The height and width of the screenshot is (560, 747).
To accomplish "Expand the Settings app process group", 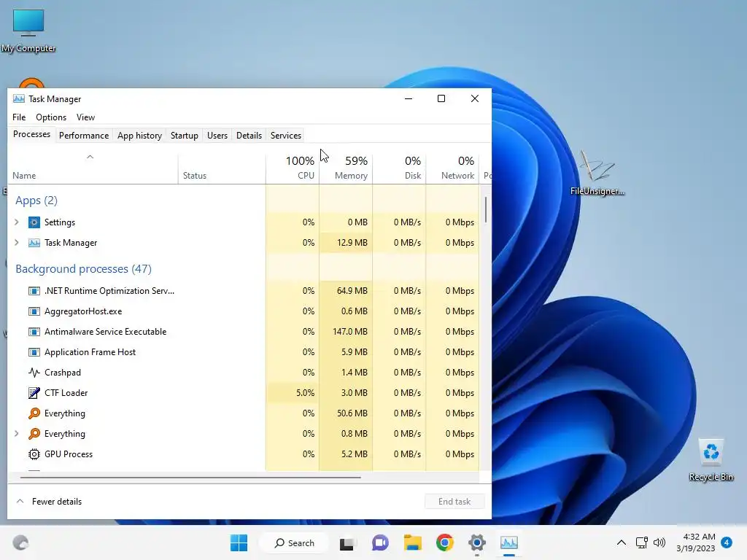I will point(17,222).
